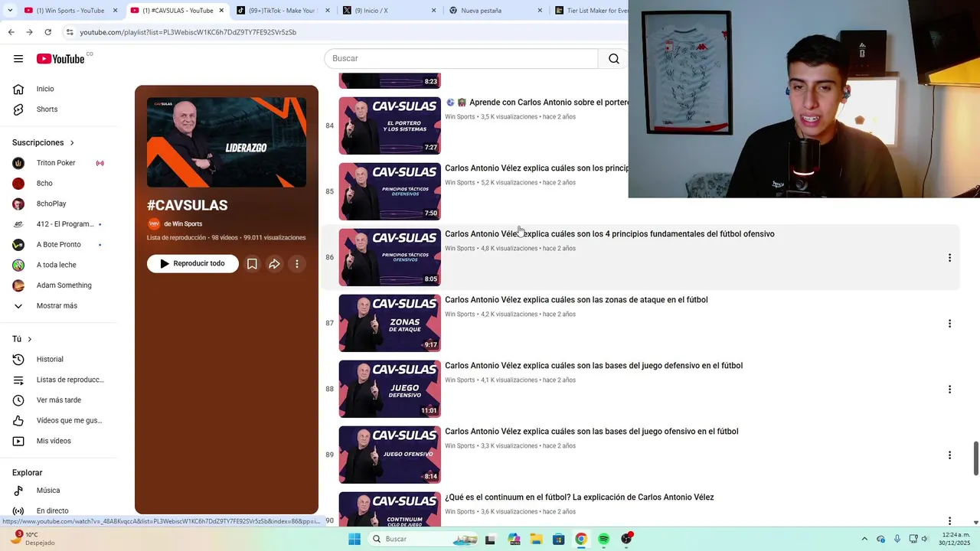Open the tab search dropdown arrow
This screenshot has height=551, width=980.
click(10, 11)
